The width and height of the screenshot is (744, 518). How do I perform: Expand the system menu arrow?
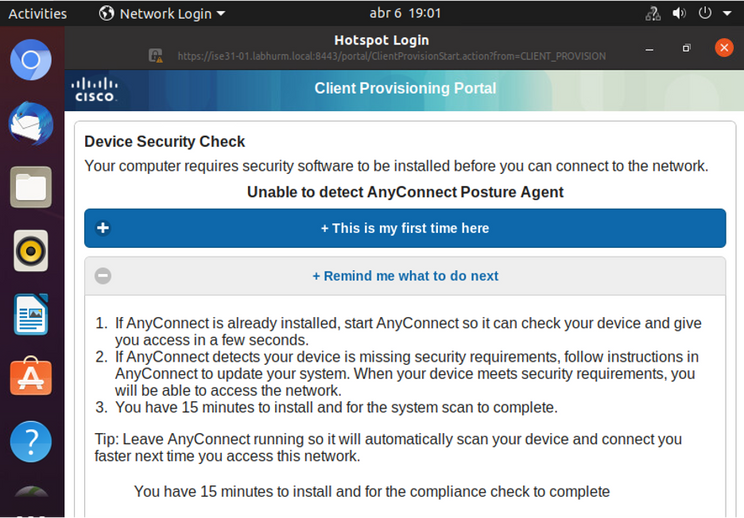tap(727, 13)
